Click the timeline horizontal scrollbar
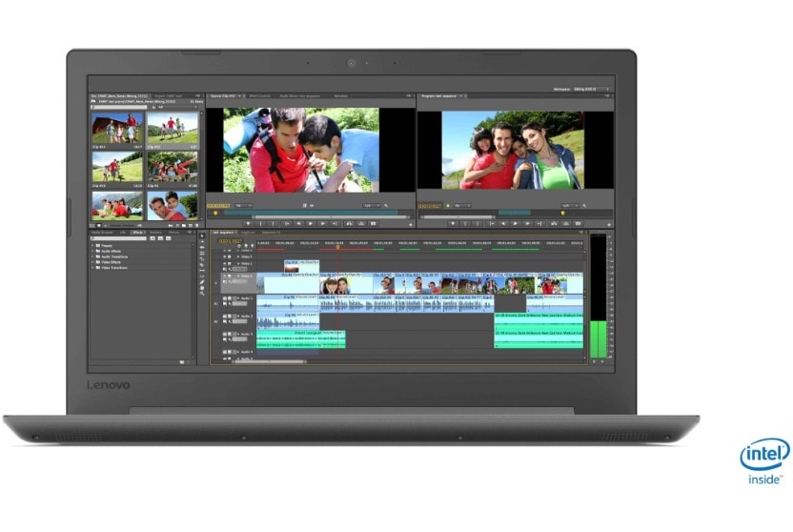The height and width of the screenshot is (532, 793). [x=268, y=361]
